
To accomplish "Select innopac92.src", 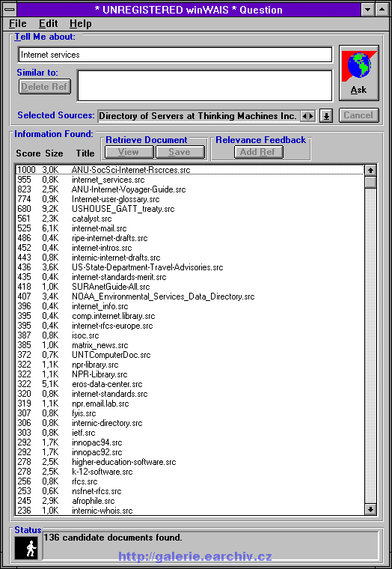I will [190, 452].
